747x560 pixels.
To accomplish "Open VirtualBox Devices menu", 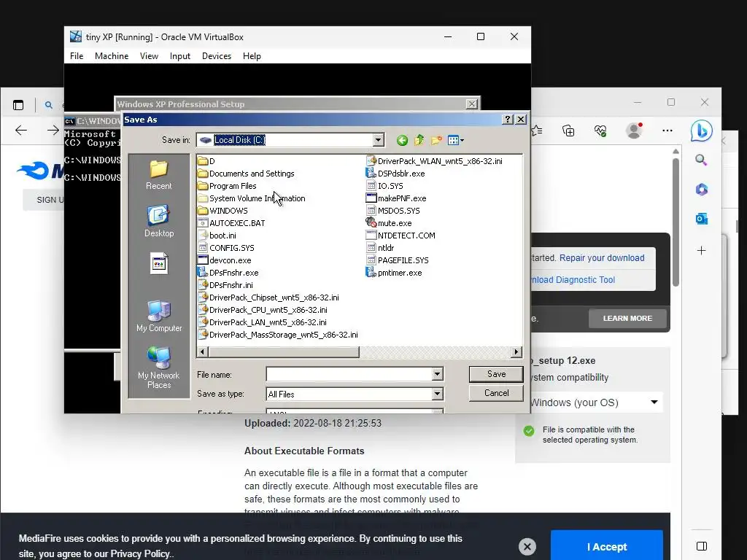I will (216, 55).
